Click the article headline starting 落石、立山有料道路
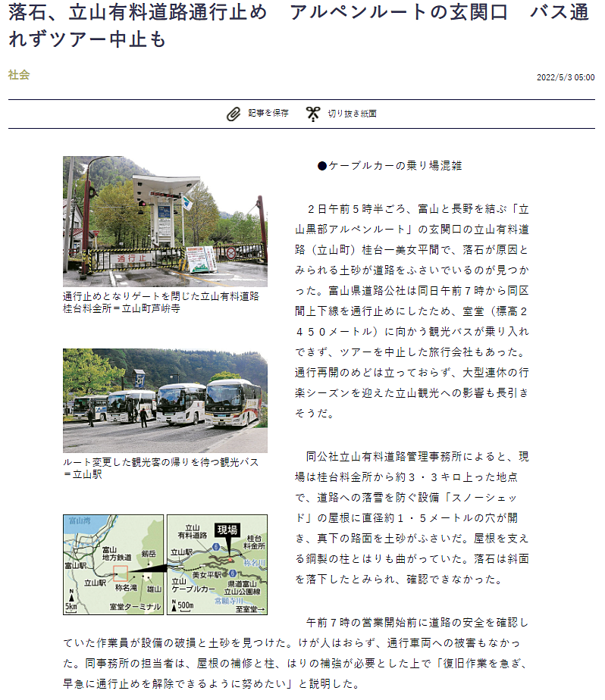The width and height of the screenshot is (605, 700). pos(299,26)
